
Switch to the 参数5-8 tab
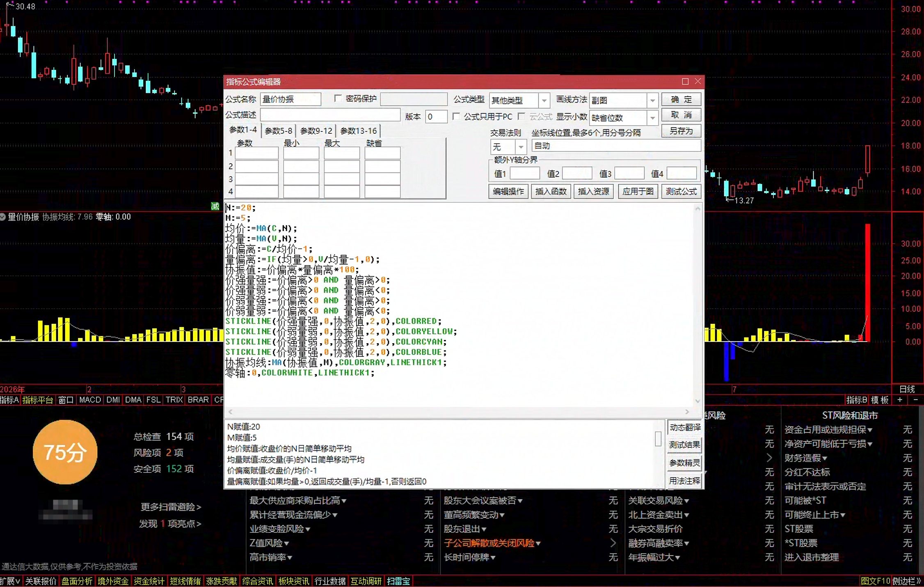coord(278,131)
